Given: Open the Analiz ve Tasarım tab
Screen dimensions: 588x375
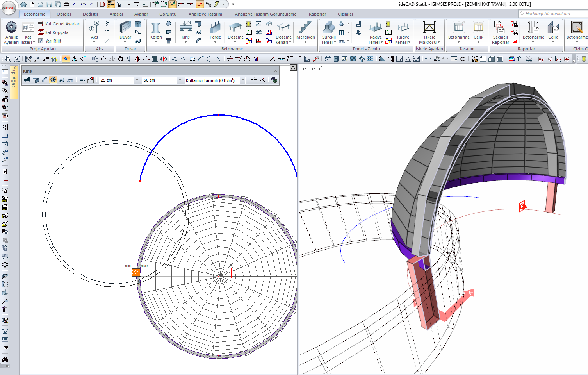Looking at the screenshot, I should pos(205,14).
